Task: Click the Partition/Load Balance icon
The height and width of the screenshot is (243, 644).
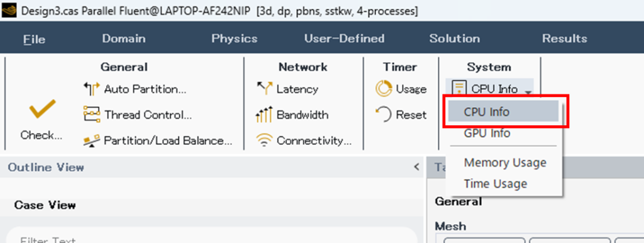Action: [92, 140]
